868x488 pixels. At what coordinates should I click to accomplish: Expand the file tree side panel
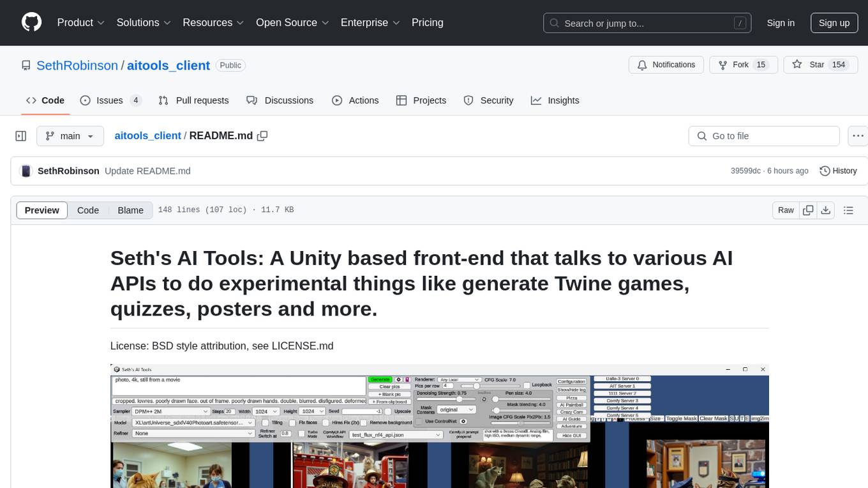point(20,136)
